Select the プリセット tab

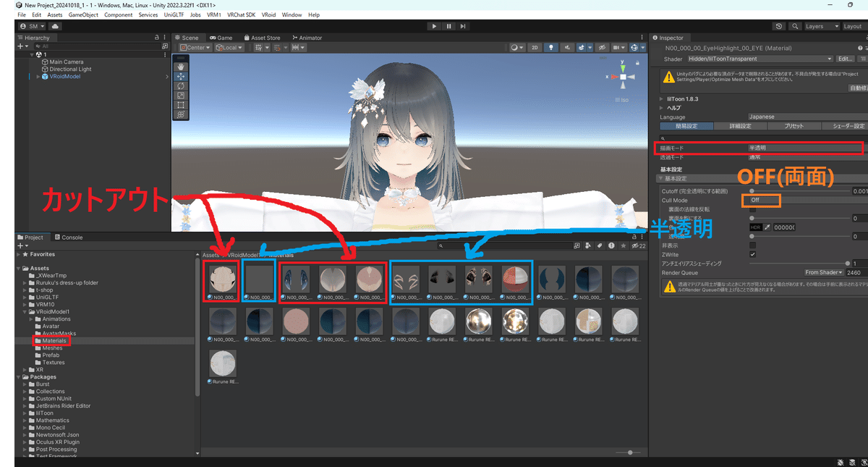coord(794,126)
